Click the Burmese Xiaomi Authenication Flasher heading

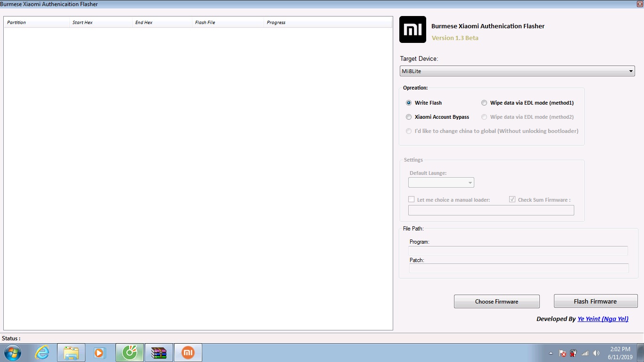[x=488, y=26]
